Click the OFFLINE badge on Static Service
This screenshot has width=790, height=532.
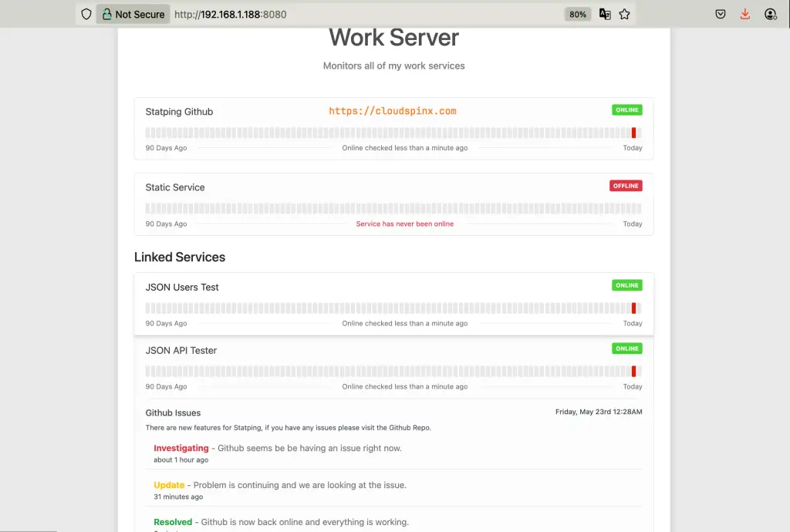tap(626, 185)
